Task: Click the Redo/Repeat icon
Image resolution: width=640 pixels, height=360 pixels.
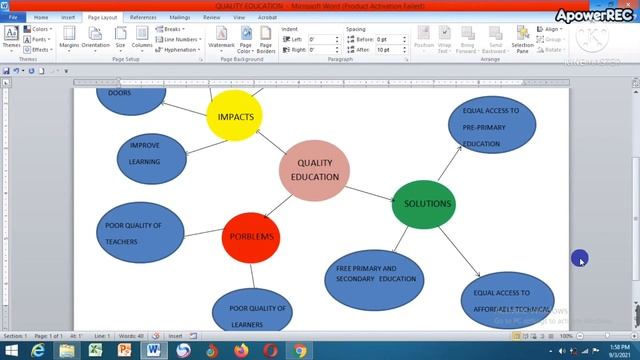Action: (31, 71)
